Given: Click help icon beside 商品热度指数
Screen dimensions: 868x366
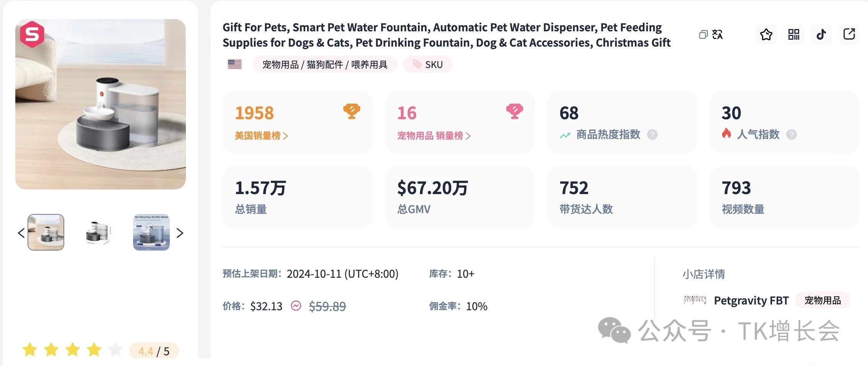Looking at the screenshot, I should tap(652, 134).
